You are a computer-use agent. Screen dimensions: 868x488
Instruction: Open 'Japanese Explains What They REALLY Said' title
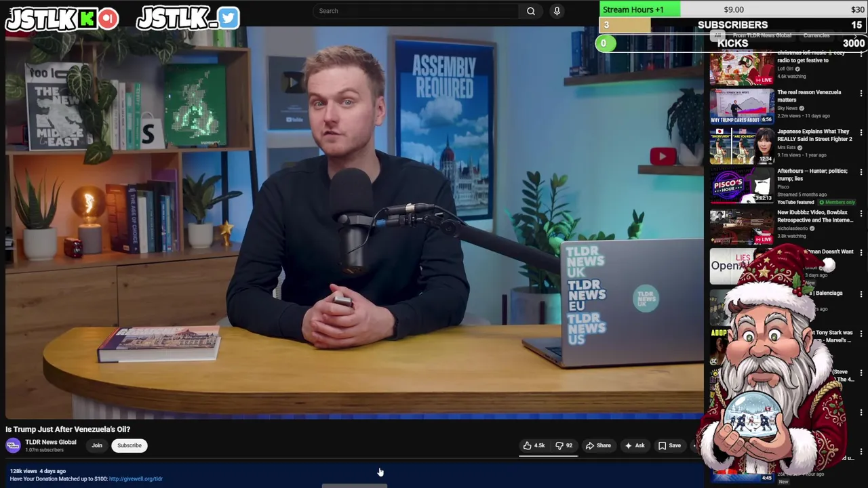(x=814, y=136)
